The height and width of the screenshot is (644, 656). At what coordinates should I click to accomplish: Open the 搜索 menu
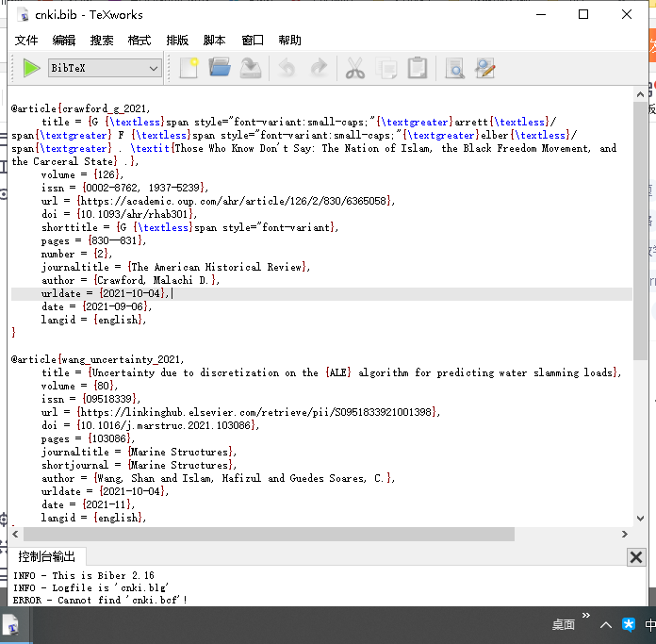[x=102, y=41]
